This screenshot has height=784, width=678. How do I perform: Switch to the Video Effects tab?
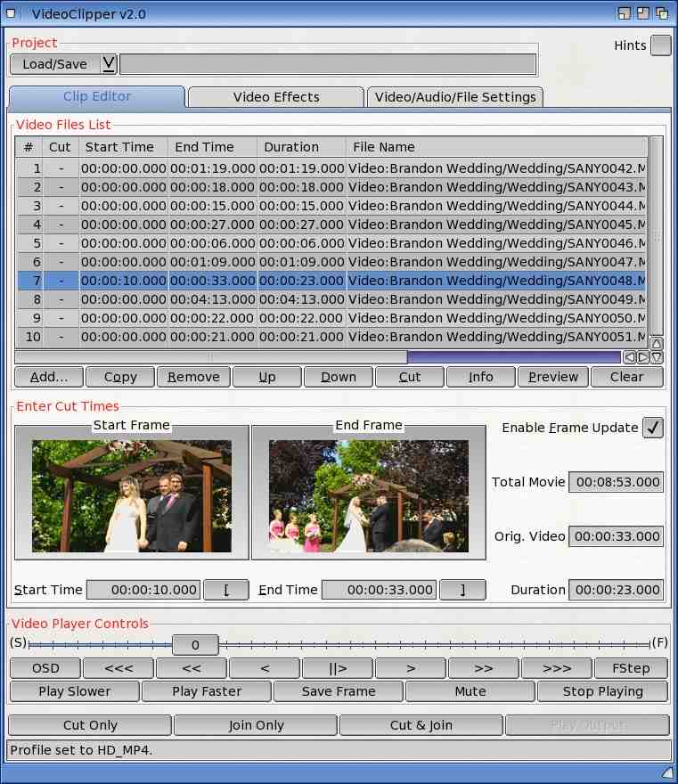(275, 97)
